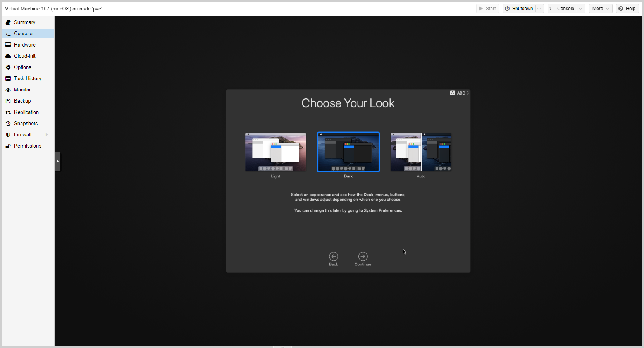644x348 pixels.
Task: Click the 'Dark' label text
Action: (348, 176)
